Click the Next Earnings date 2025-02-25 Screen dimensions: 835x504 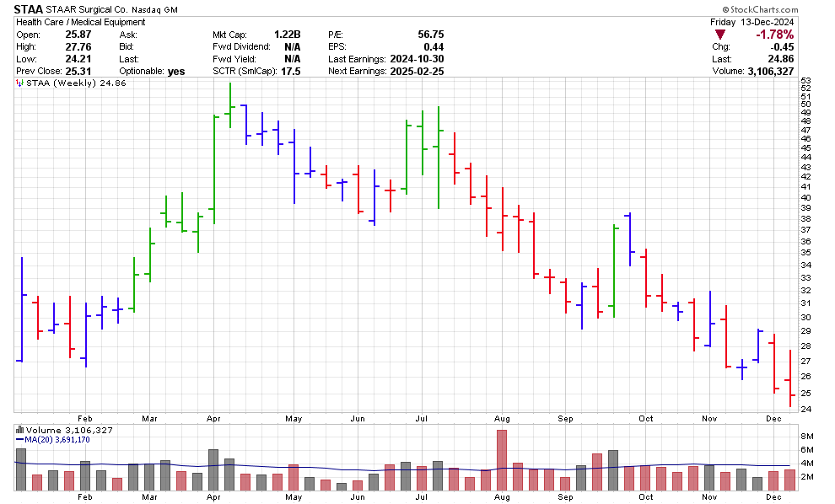click(x=417, y=72)
